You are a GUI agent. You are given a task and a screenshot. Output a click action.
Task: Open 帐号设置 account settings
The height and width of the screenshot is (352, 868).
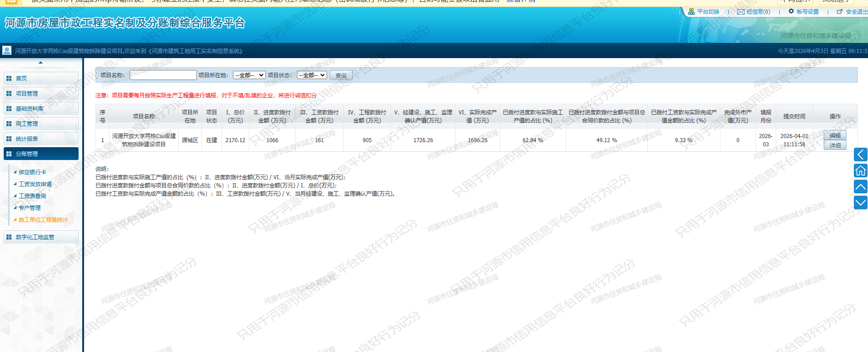tap(808, 12)
